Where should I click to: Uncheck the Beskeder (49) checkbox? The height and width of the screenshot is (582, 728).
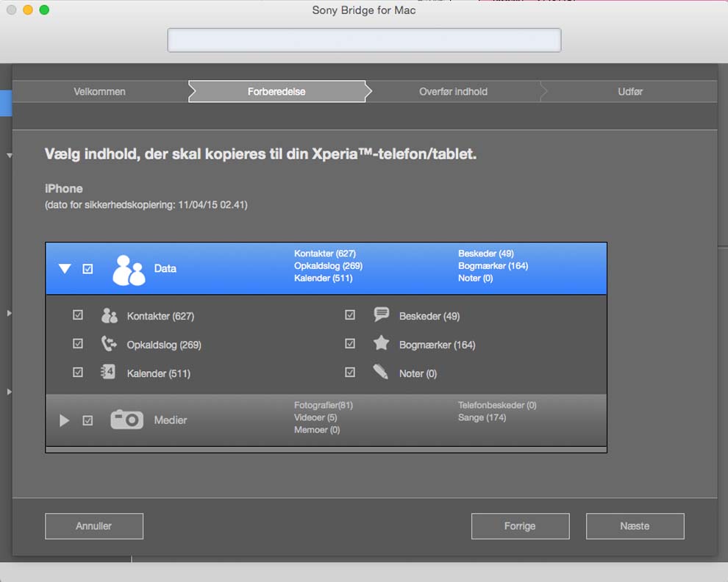(x=350, y=315)
